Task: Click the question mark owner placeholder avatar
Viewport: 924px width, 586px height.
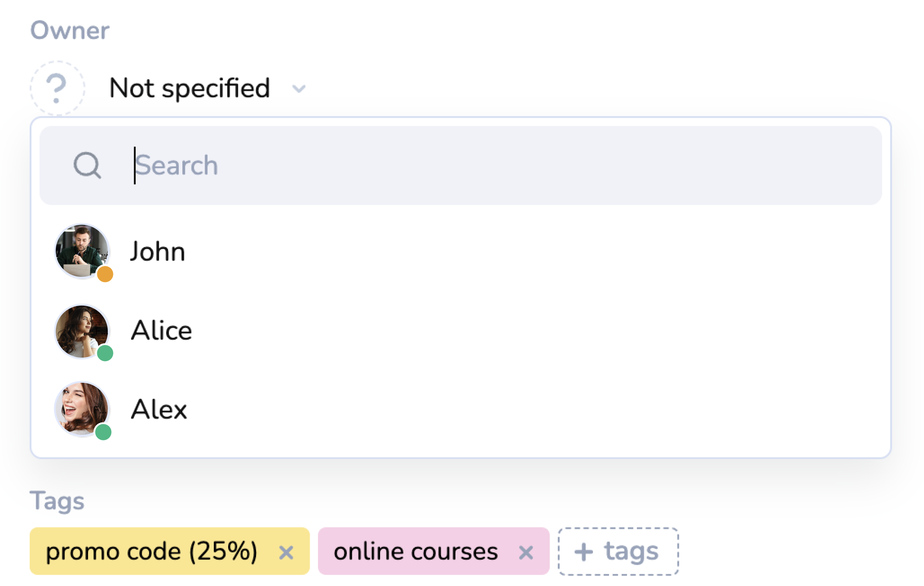Action: [57, 88]
